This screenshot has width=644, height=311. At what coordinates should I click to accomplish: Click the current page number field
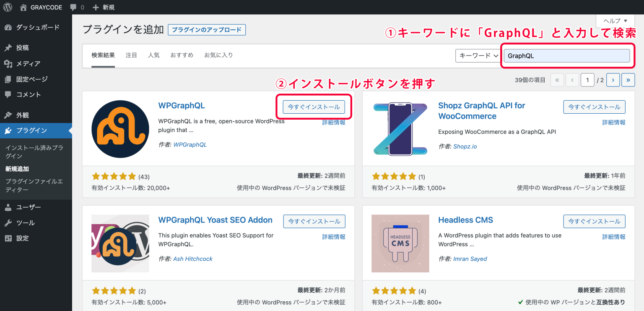coord(587,80)
